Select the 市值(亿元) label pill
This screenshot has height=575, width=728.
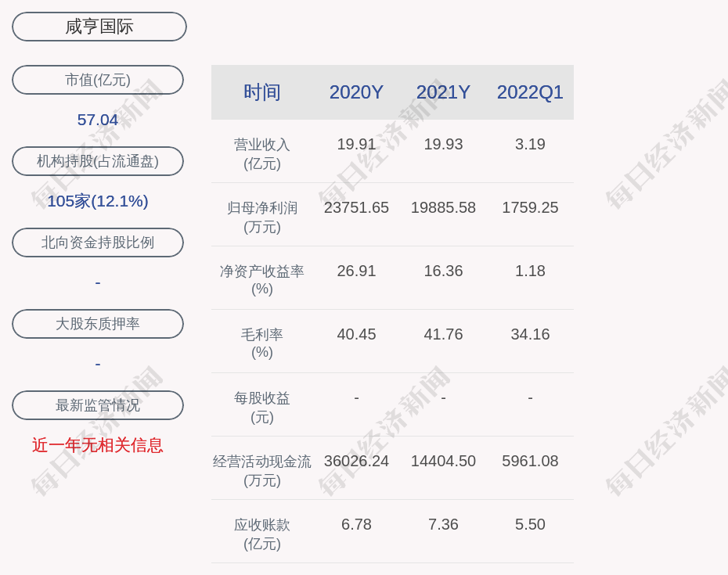coord(98,80)
